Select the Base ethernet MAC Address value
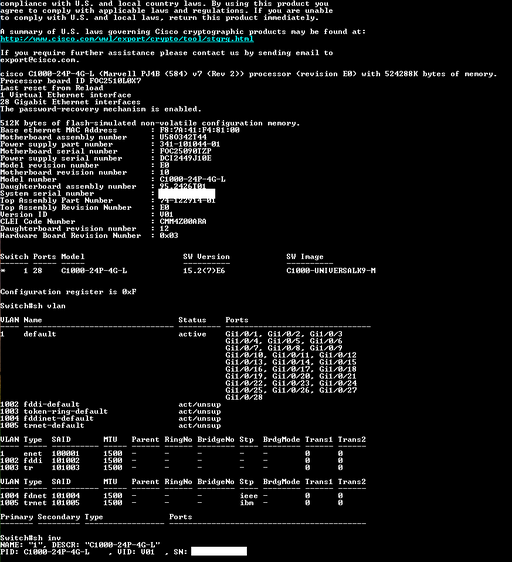This screenshot has height=562, width=512. point(199,130)
